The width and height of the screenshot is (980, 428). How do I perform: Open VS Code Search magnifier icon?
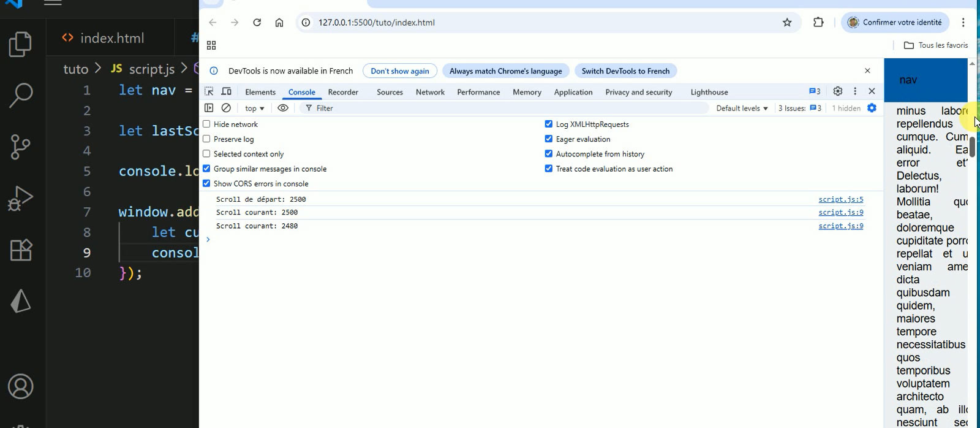(x=21, y=96)
